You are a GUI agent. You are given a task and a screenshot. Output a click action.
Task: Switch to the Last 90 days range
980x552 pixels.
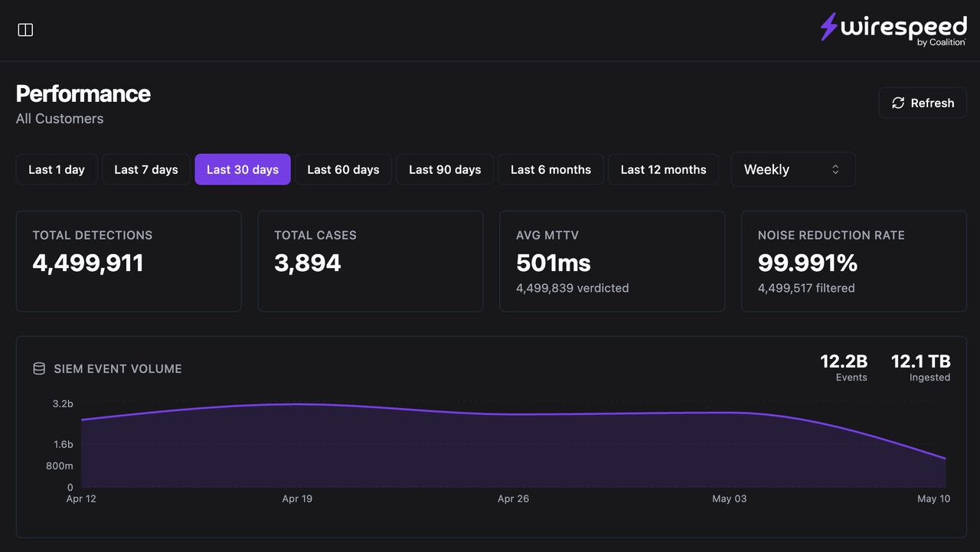pyautogui.click(x=445, y=169)
